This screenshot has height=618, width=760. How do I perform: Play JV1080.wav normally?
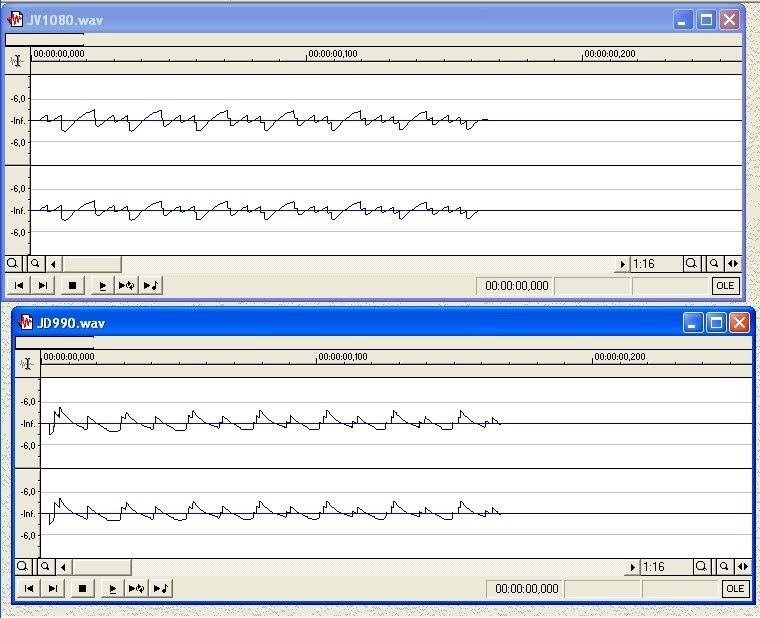[x=102, y=285]
